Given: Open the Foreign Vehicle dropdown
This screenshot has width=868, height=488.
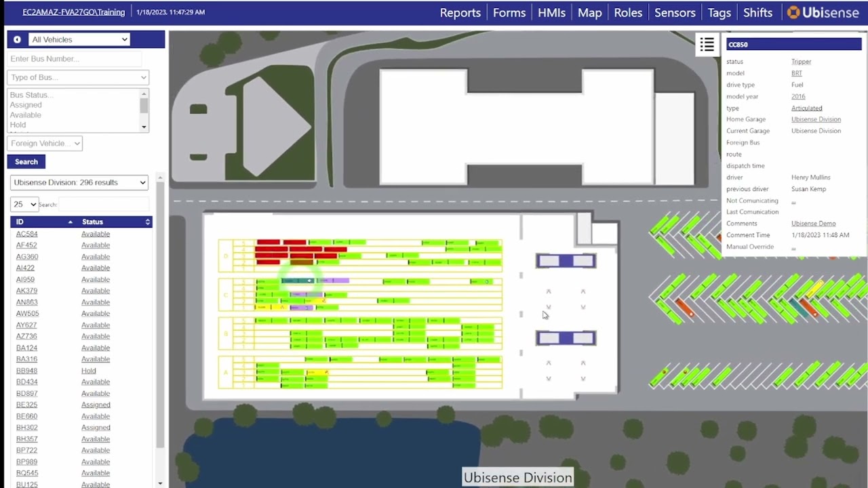Looking at the screenshot, I should click(45, 144).
